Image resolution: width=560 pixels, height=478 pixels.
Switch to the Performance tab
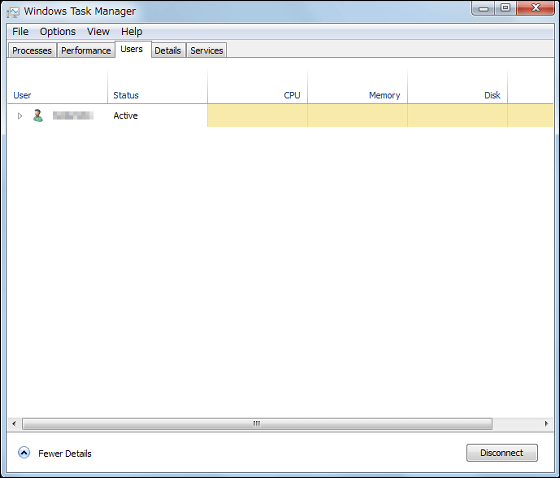tap(86, 50)
